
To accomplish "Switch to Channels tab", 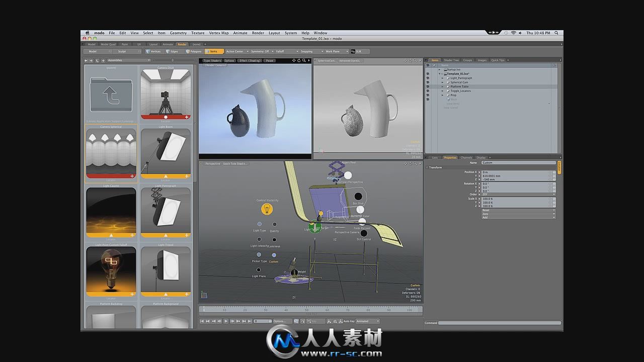I will point(466,157).
